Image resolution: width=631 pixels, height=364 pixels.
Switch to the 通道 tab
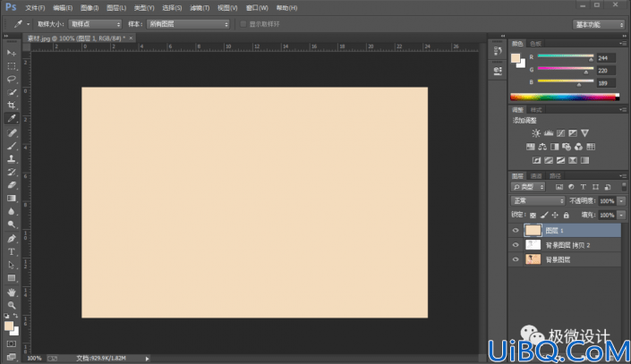click(x=536, y=176)
